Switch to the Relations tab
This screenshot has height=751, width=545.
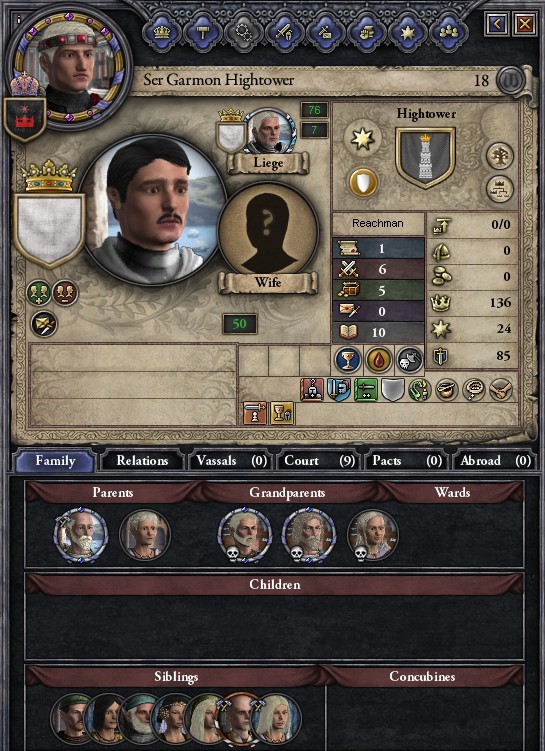[x=142, y=461]
